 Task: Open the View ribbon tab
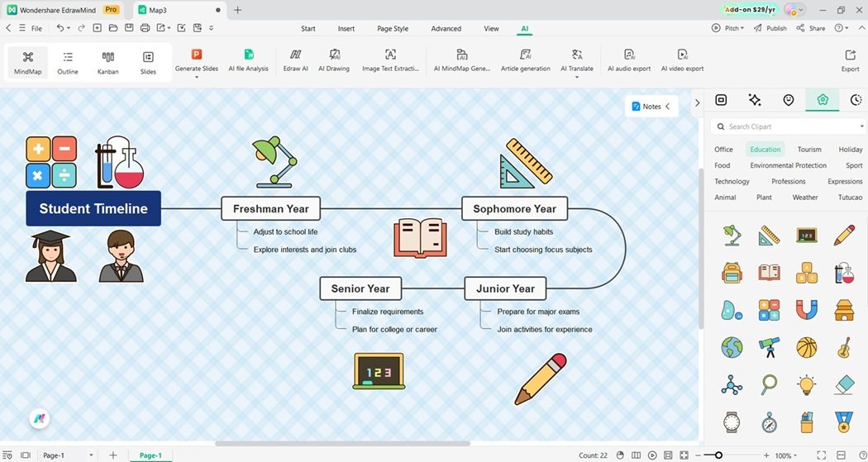point(491,28)
